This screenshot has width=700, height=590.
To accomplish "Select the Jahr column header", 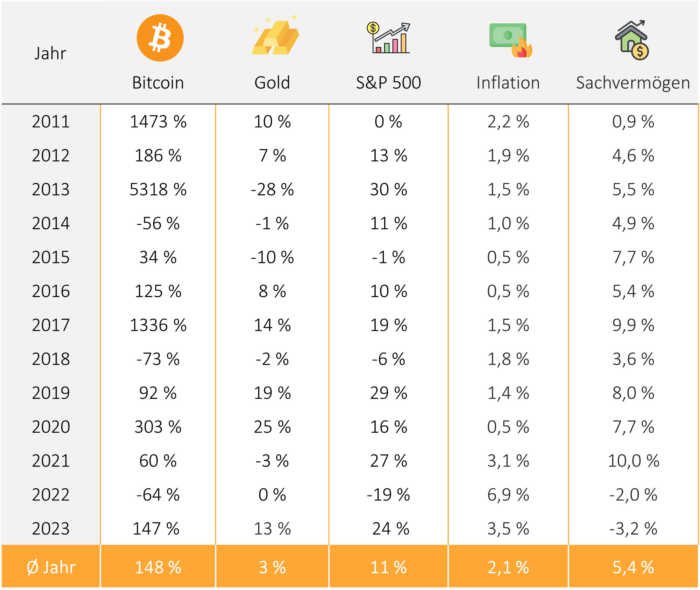I will pyautogui.click(x=51, y=54).
